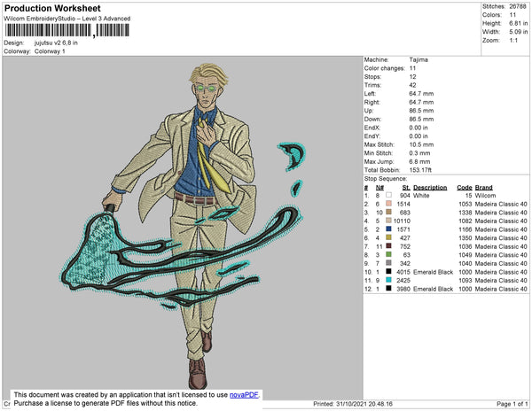Click the Trims value 42
The height and width of the screenshot is (411, 532).
click(412, 85)
